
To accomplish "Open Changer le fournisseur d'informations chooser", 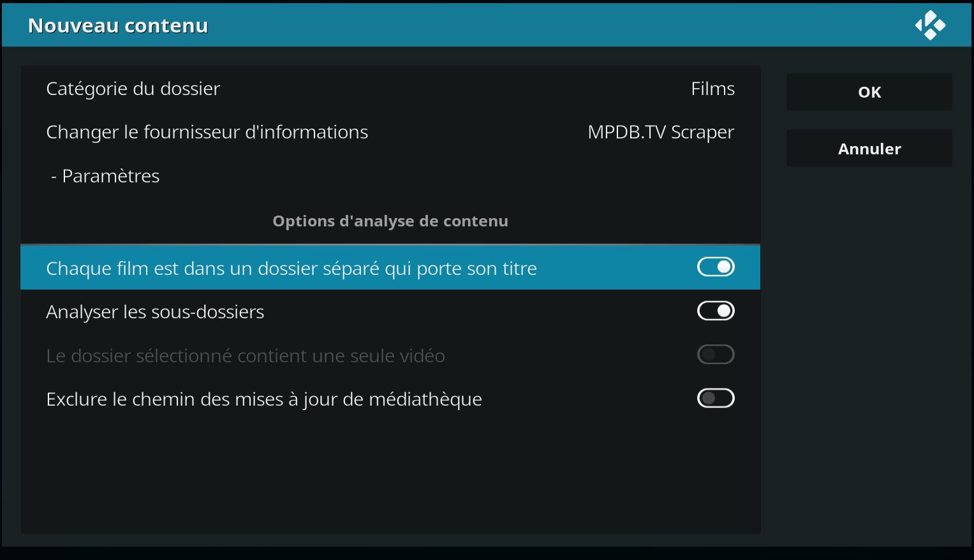I will (390, 132).
